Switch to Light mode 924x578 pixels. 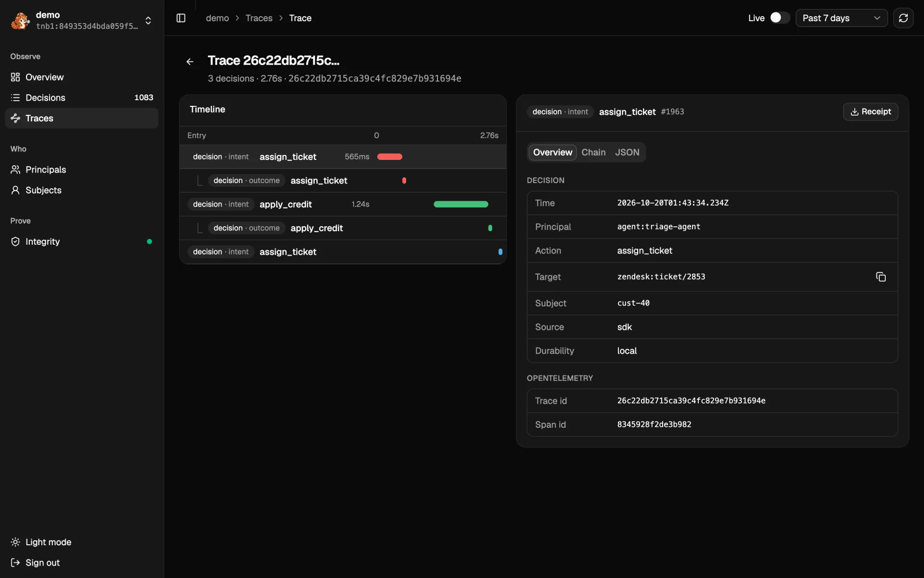pyautogui.click(x=82, y=542)
